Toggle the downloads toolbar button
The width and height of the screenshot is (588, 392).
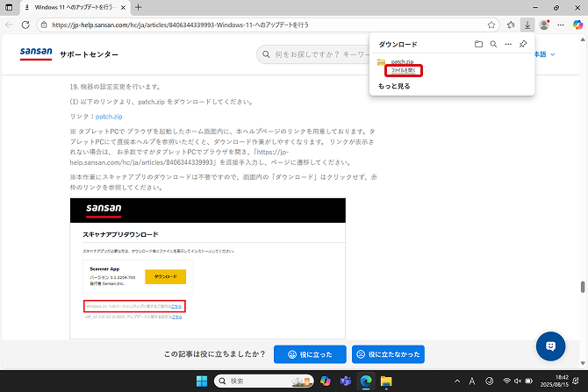click(x=527, y=25)
